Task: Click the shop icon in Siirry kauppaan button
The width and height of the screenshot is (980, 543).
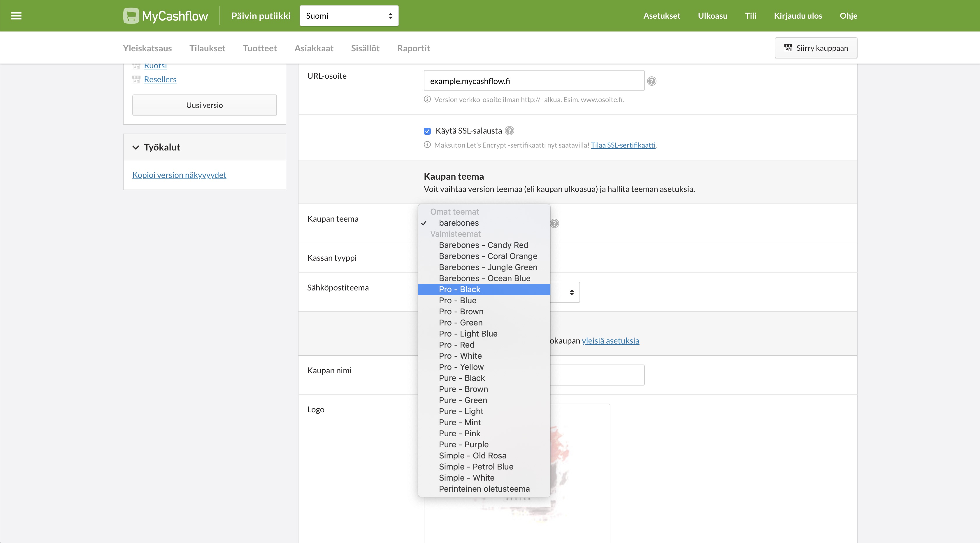Action: [788, 48]
